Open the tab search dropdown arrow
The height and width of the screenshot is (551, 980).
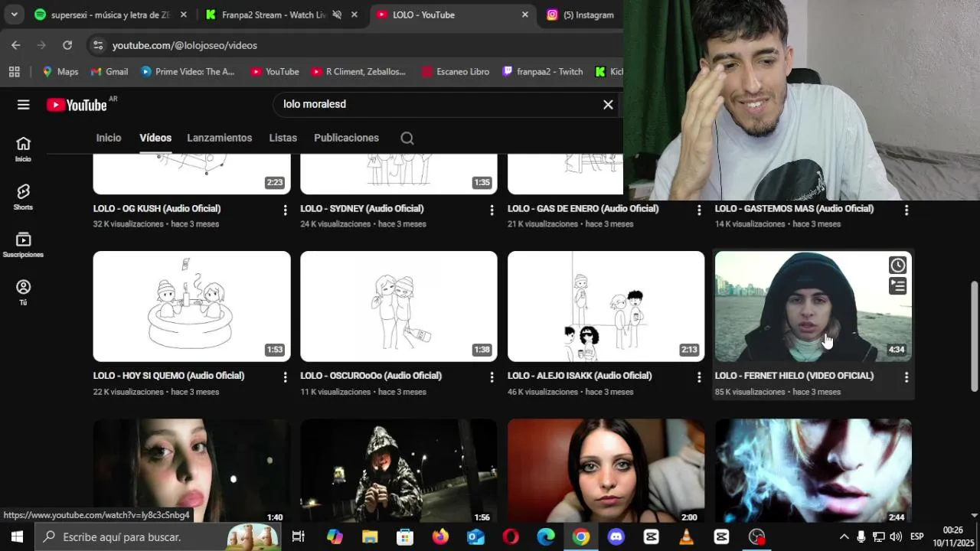(x=14, y=15)
